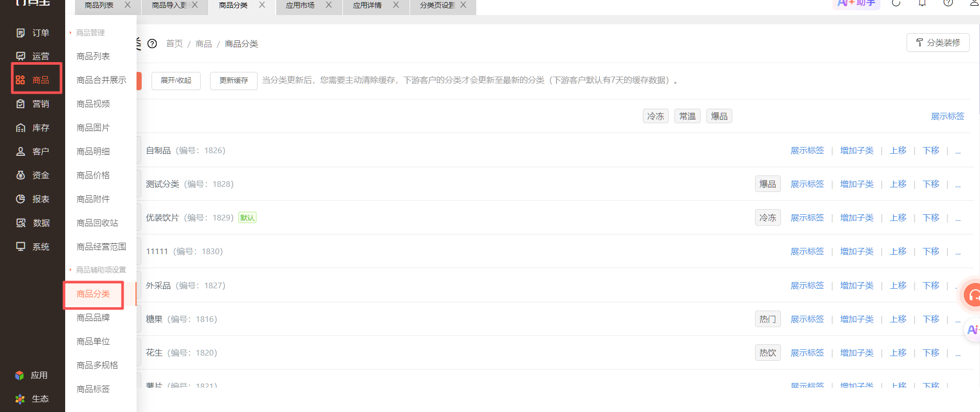Open 商品回收站 submenu entry

[97, 223]
